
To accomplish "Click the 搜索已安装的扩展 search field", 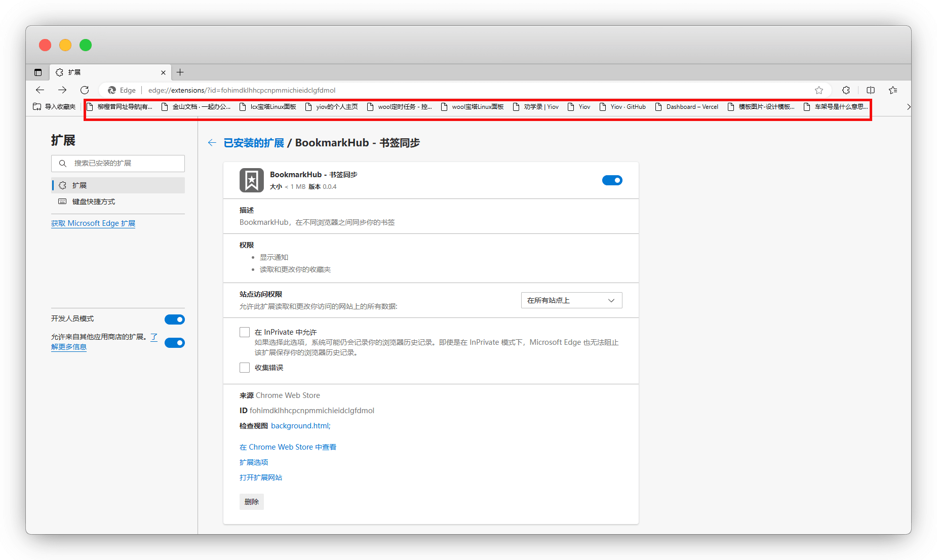I will click(122, 163).
